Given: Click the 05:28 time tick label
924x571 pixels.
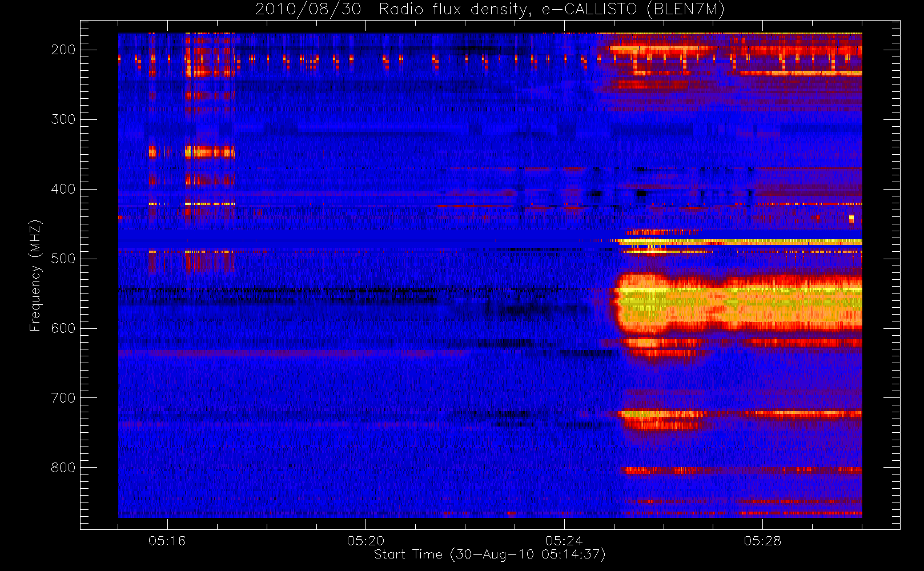Looking at the screenshot, I should pyautogui.click(x=762, y=541).
